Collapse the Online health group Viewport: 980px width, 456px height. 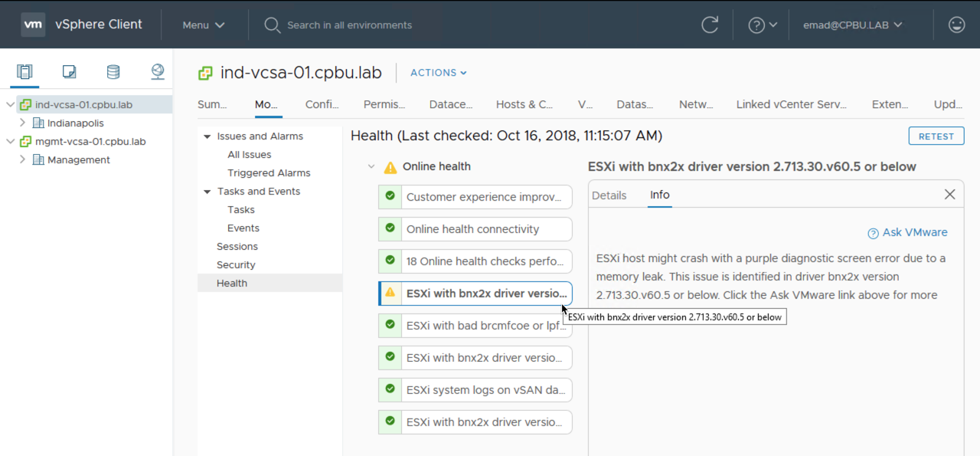coord(371,166)
